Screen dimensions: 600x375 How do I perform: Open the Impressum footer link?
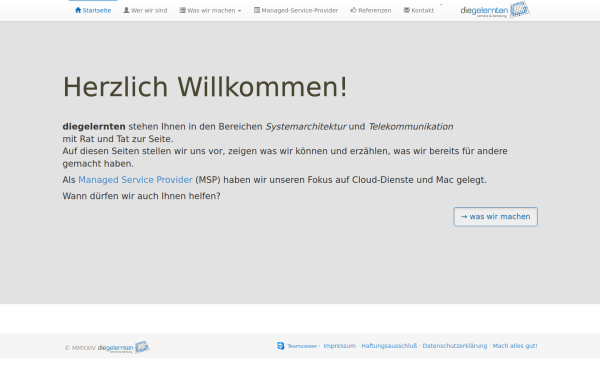point(339,346)
